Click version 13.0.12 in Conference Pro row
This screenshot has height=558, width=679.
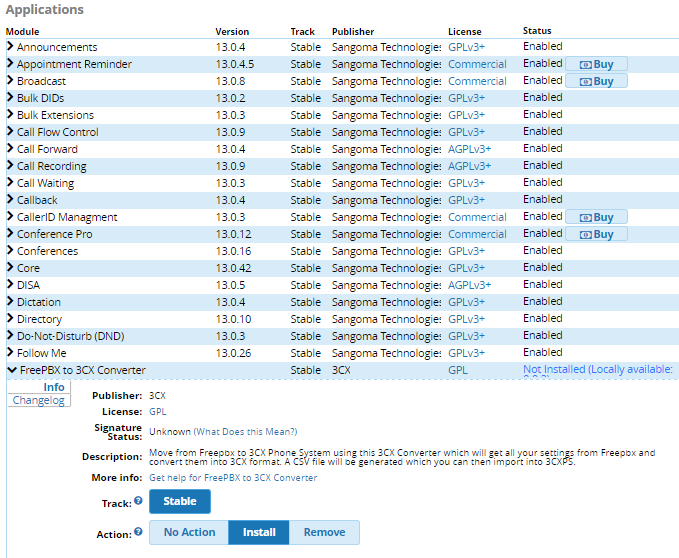click(233, 234)
